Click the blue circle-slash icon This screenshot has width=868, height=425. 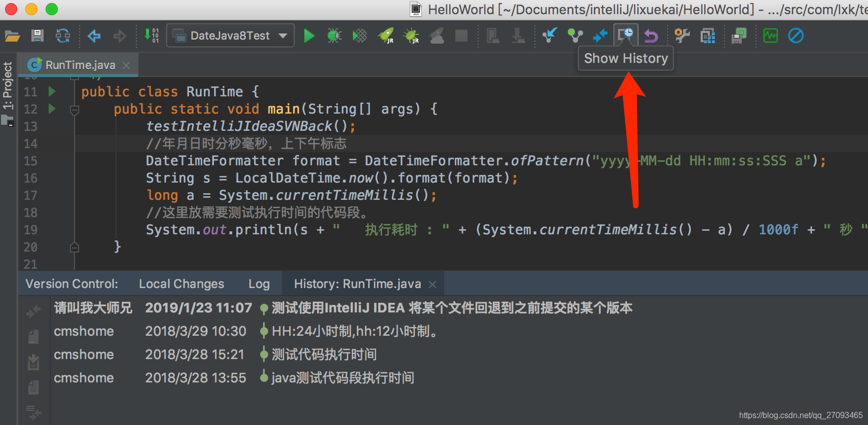pyautogui.click(x=796, y=36)
